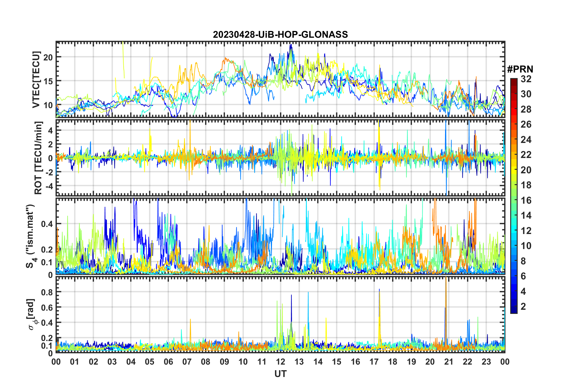Viewport: 561px width, 392px height.
Task: Click the S4 ("ism.mat") y-axis label
Action: [x=30, y=236]
